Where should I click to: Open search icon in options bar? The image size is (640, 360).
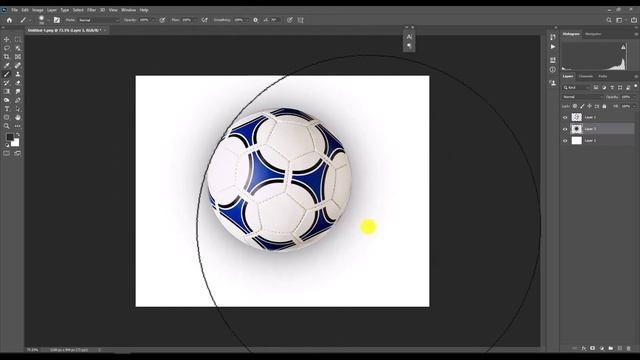[609, 20]
